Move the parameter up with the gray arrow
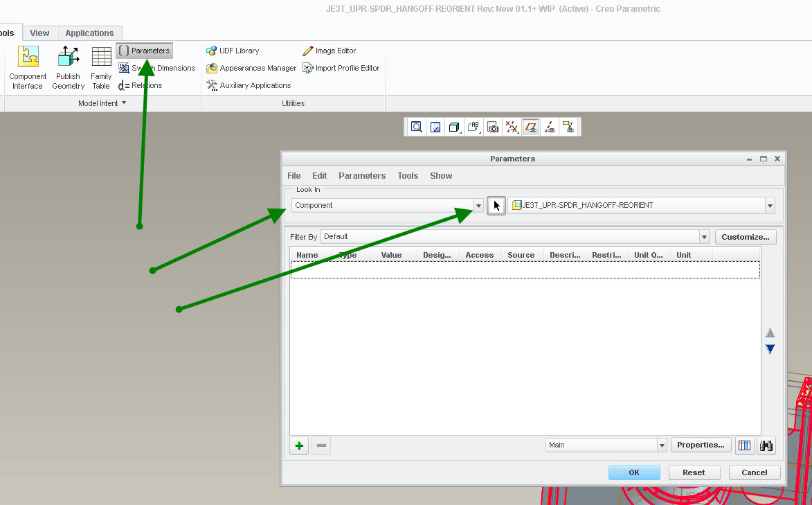 (770, 333)
